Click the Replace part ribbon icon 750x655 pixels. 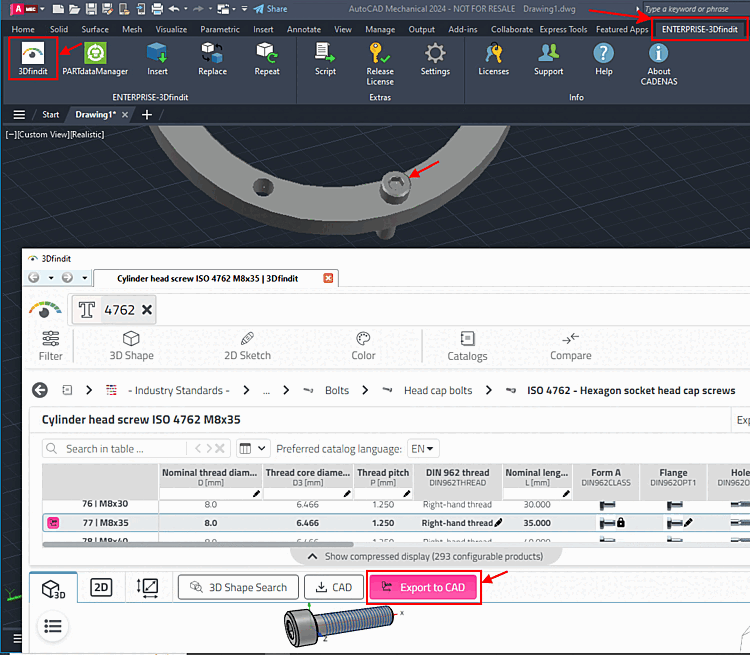coord(212,59)
